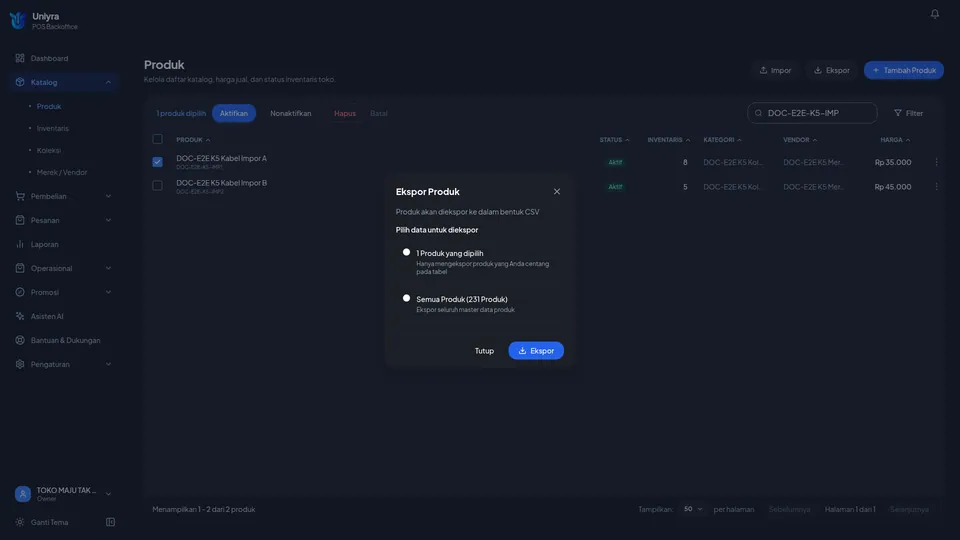
Task: Expand the Pembelian menu chevron
Action: [108, 196]
